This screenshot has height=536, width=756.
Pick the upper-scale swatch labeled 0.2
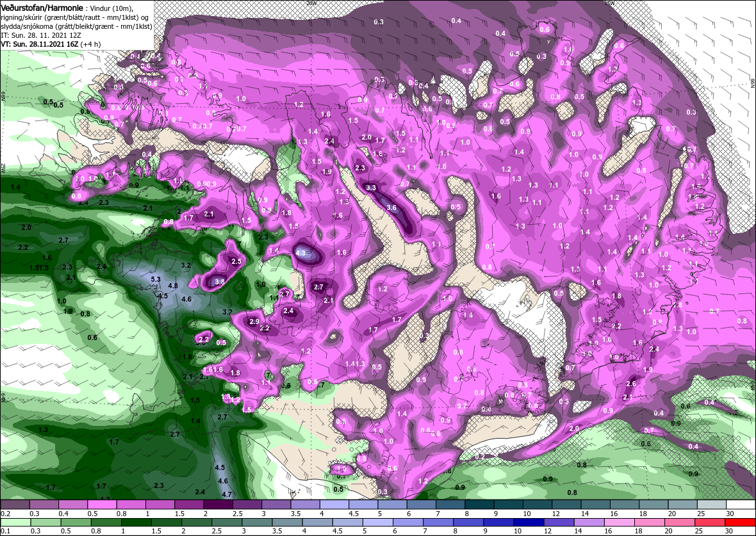(15, 505)
